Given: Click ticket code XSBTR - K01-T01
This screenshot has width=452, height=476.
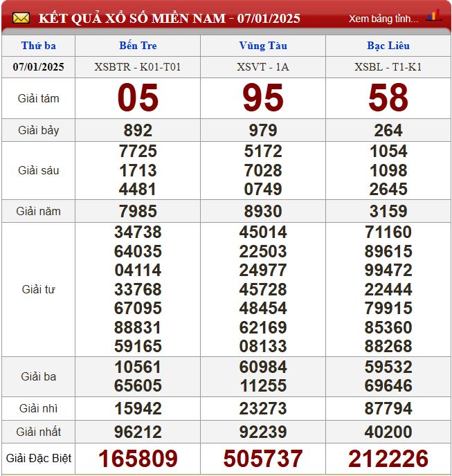Looking at the screenshot, I should [138, 67].
